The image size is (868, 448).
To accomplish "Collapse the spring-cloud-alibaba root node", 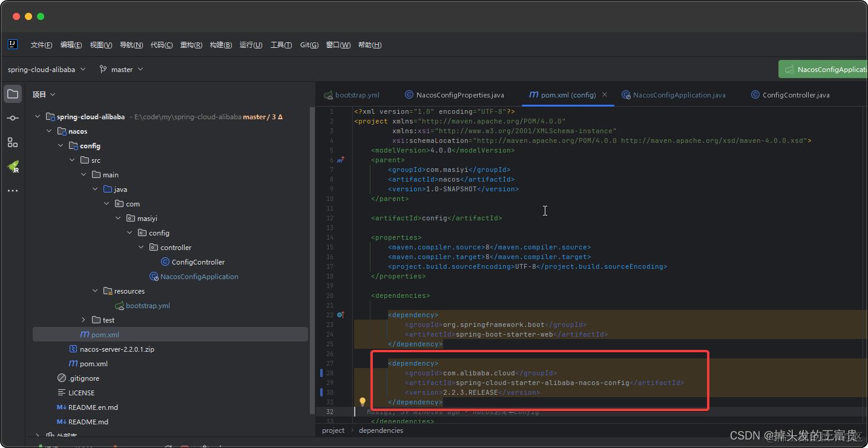I will pos(38,117).
